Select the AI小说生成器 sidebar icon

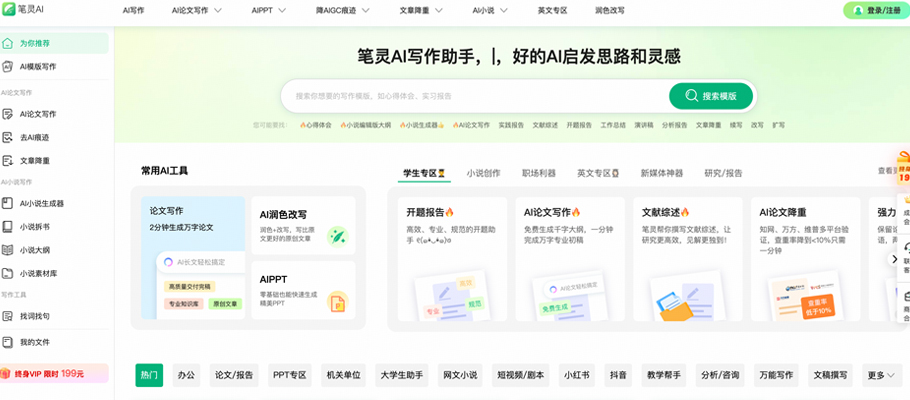pos(8,203)
